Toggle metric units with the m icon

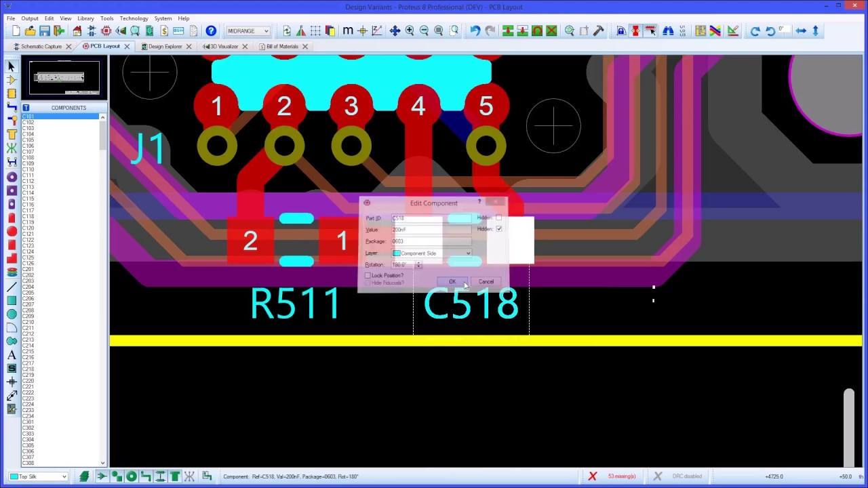tap(349, 30)
